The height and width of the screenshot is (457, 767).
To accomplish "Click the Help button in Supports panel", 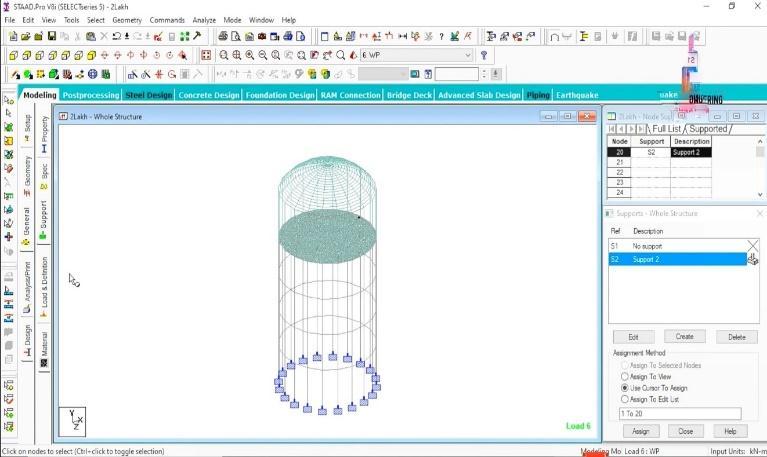I will click(730, 431).
